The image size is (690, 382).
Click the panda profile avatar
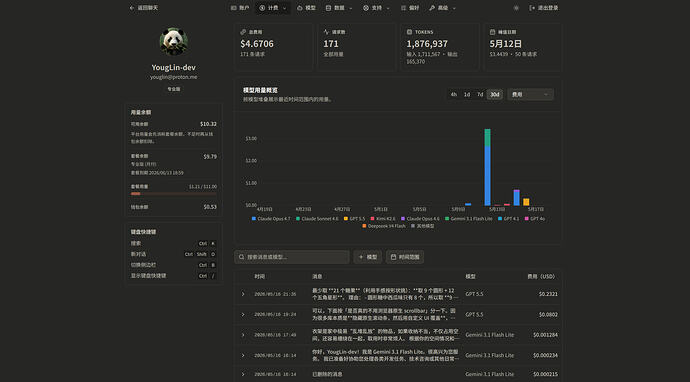click(x=174, y=42)
